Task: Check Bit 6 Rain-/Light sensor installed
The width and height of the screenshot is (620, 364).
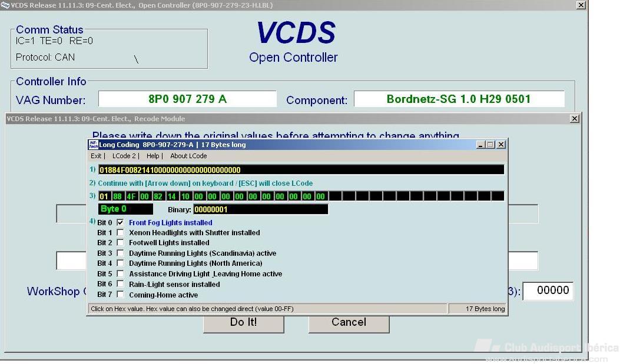Action: click(120, 284)
